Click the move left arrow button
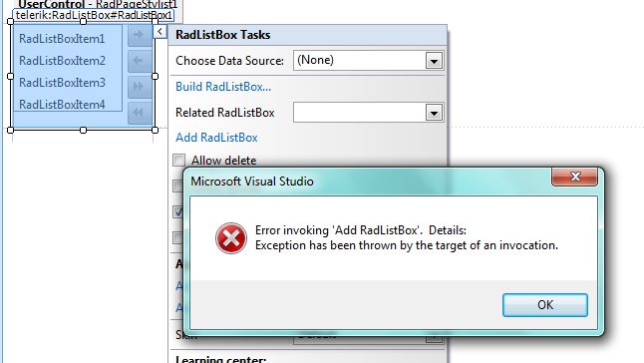The width and height of the screenshot is (644, 363). point(140,61)
